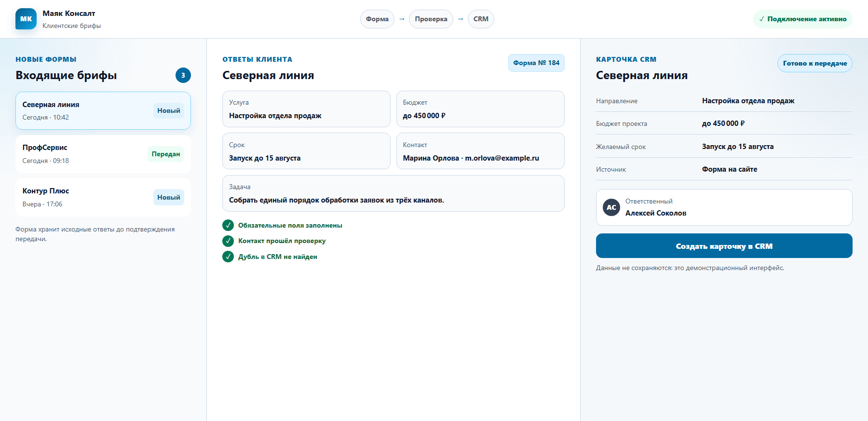Select the Форма step in header
The width and height of the screenshot is (868, 421).
coord(377,19)
